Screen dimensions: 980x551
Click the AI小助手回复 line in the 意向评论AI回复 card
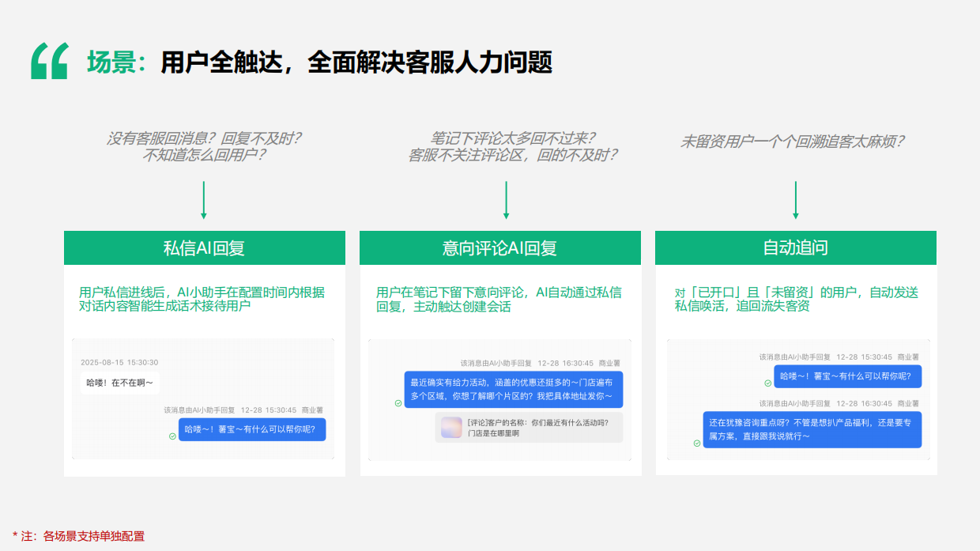pyautogui.click(x=541, y=363)
